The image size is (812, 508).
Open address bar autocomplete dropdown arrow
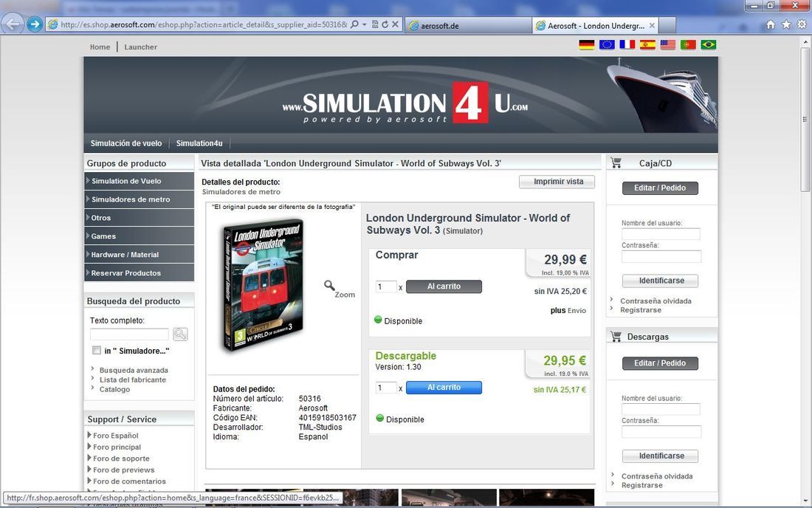365,24
